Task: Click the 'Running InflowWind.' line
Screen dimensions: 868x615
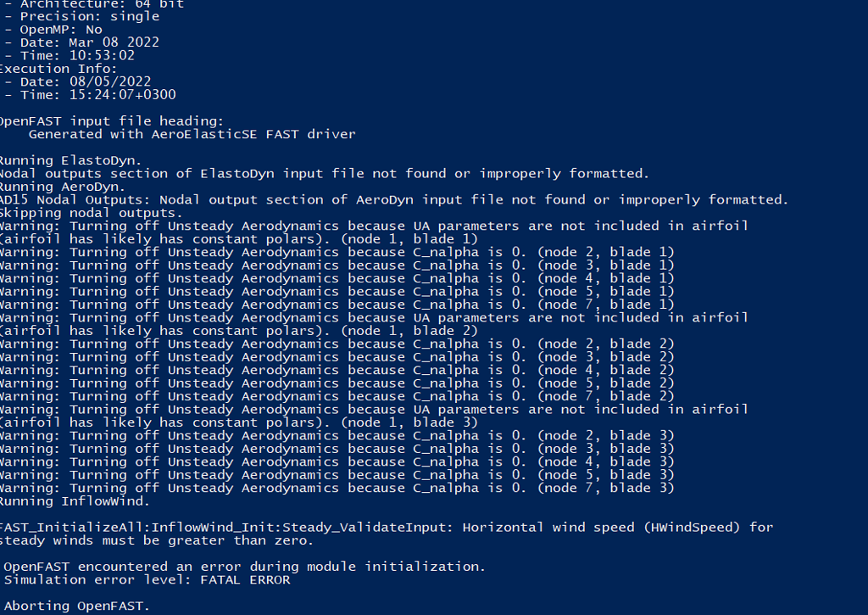Action: (x=75, y=501)
